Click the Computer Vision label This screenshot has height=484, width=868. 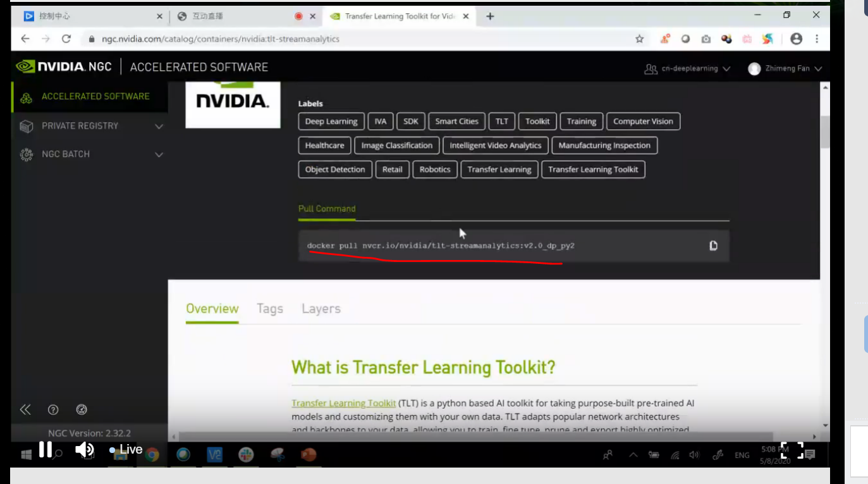pos(644,121)
